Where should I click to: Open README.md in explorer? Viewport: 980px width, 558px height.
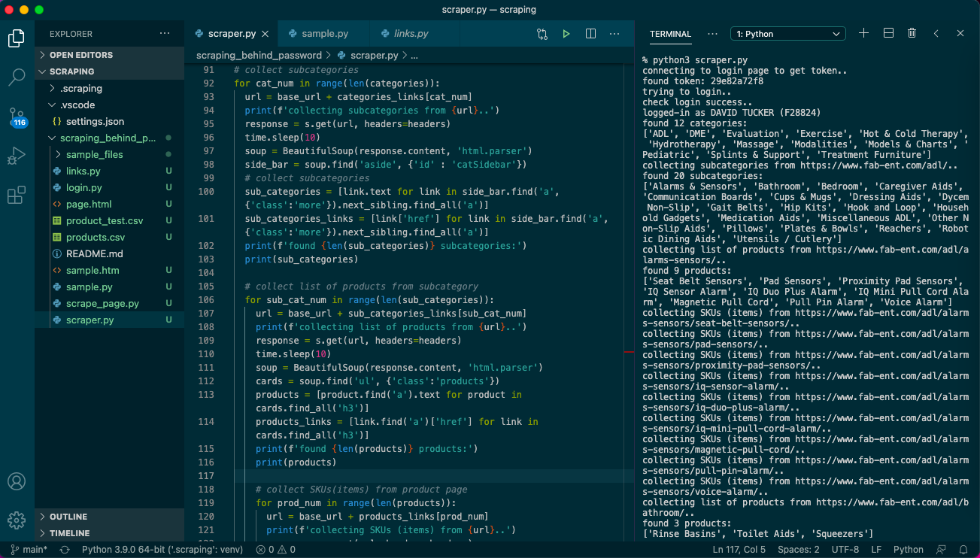point(109,253)
